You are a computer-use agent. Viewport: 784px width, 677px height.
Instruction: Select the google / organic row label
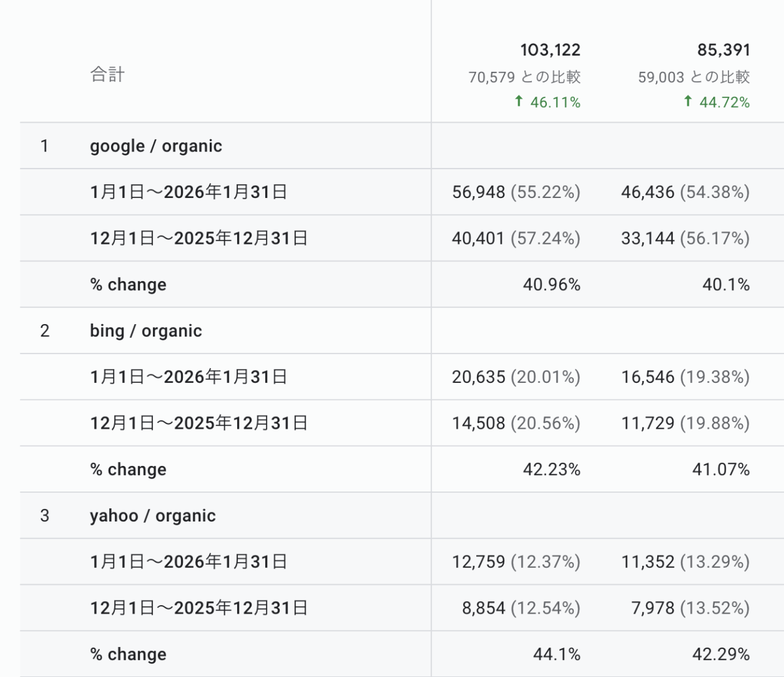tap(155, 146)
